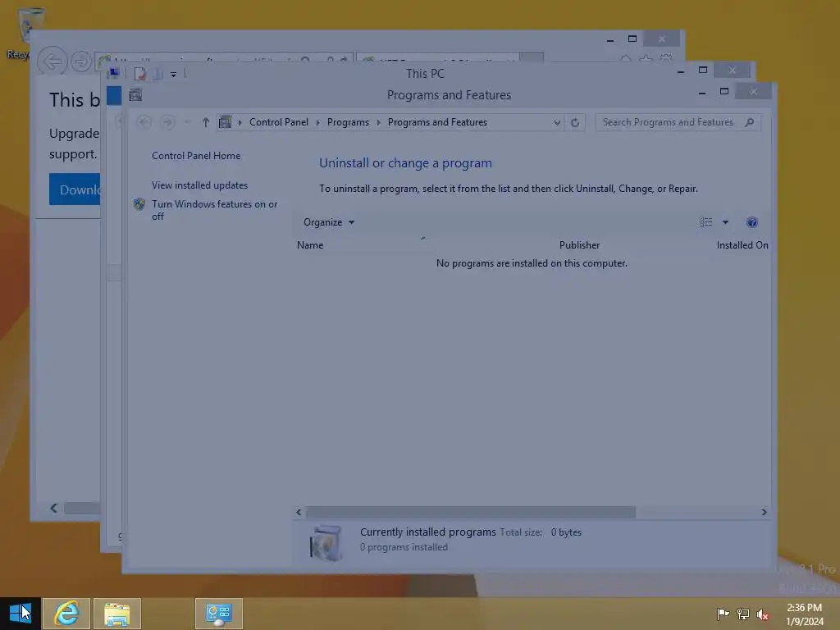Image resolution: width=840 pixels, height=630 pixels.
Task: Click the 'Uninstall or change a program' heading
Action: (x=405, y=163)
